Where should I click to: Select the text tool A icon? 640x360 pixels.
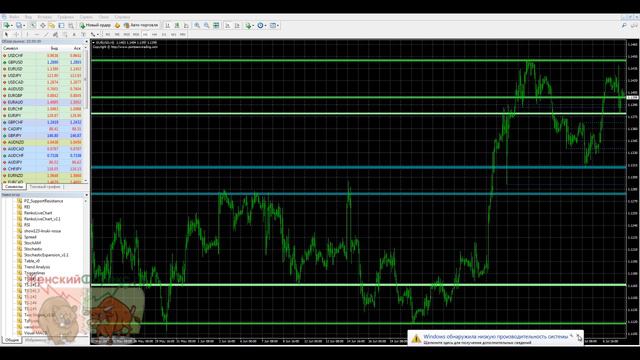click(74, 35)
